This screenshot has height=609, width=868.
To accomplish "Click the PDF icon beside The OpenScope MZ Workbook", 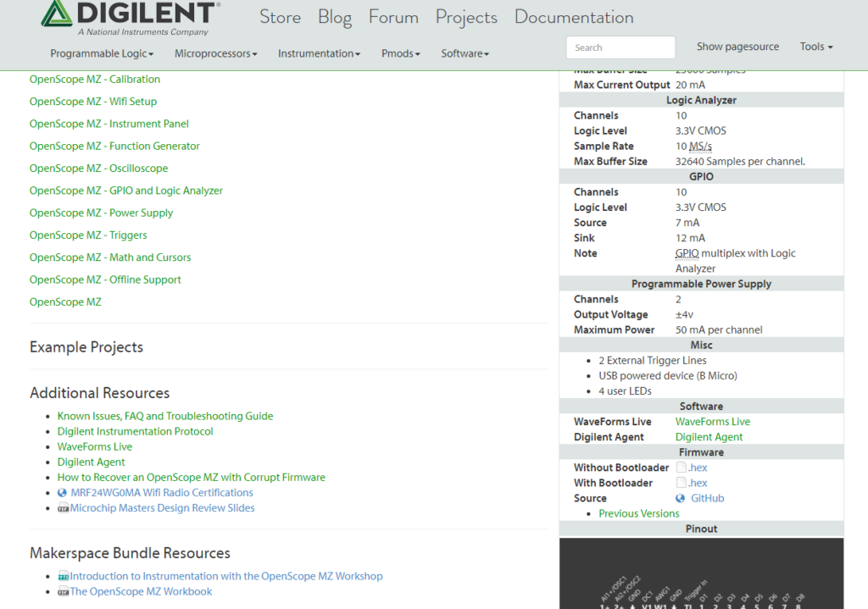I will tap(63, 591).
